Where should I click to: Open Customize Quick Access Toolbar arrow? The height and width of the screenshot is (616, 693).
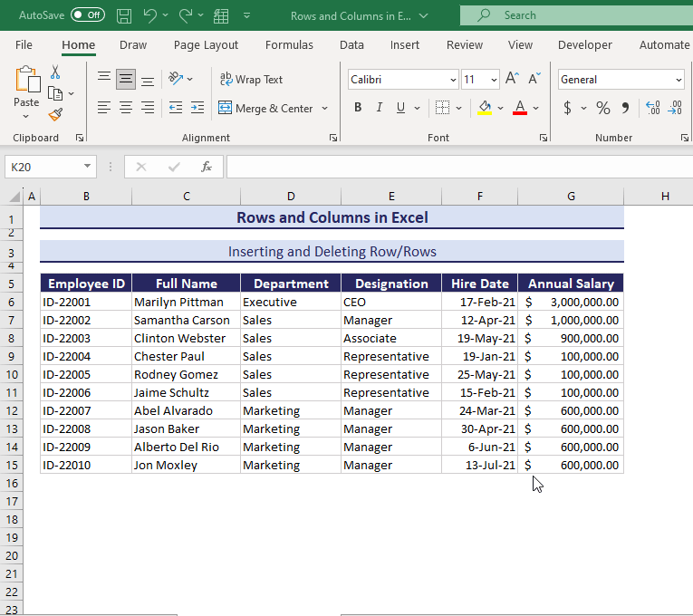246,16
